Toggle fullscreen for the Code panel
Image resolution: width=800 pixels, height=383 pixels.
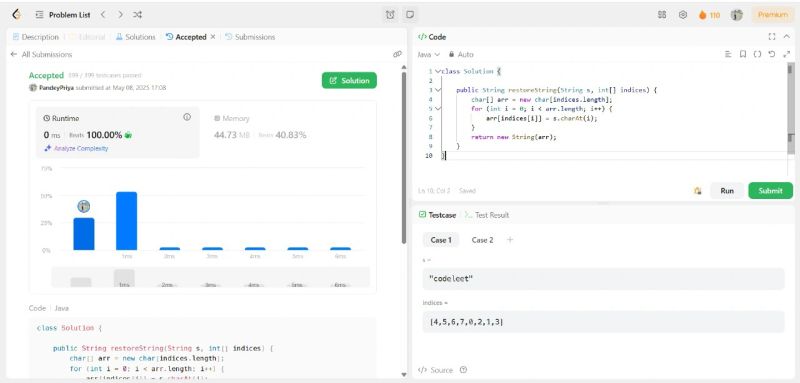tap(771, 37)
